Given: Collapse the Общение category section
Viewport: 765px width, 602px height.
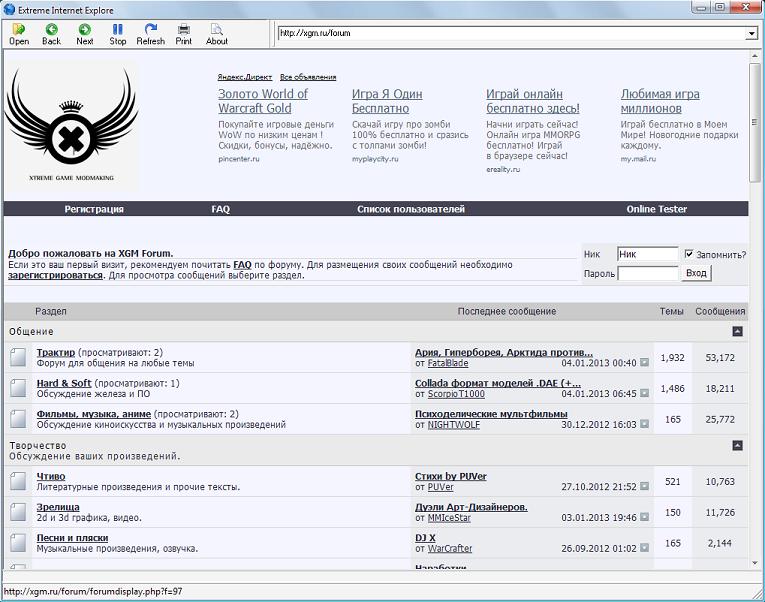Looking at the screenshot, I should (x=737, y=331).
